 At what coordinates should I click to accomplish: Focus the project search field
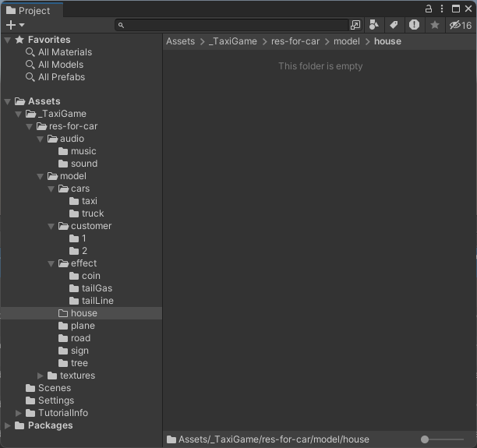tap(231, 25)
